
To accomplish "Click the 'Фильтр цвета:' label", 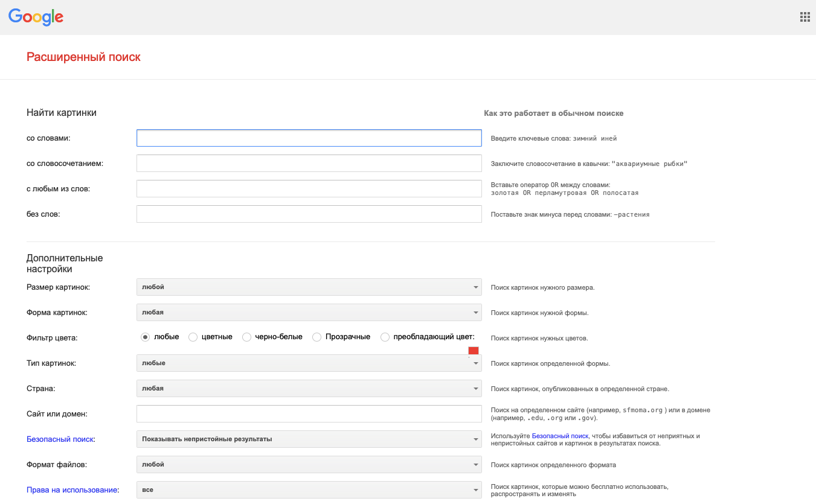I will [52, 338].
